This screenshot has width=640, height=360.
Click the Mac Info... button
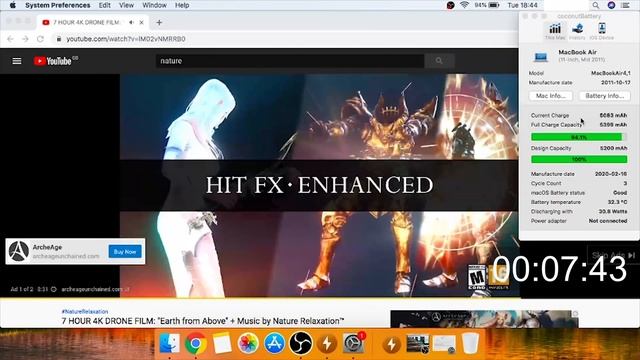coord(551,96)
